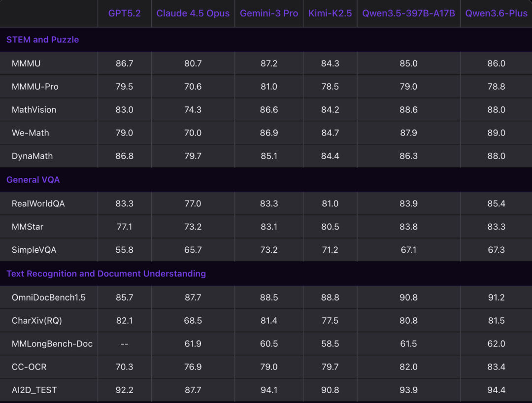Click the SimpleVQA row label
The height and width of the screenshot is (403, 532).
[x=34, y=250]
